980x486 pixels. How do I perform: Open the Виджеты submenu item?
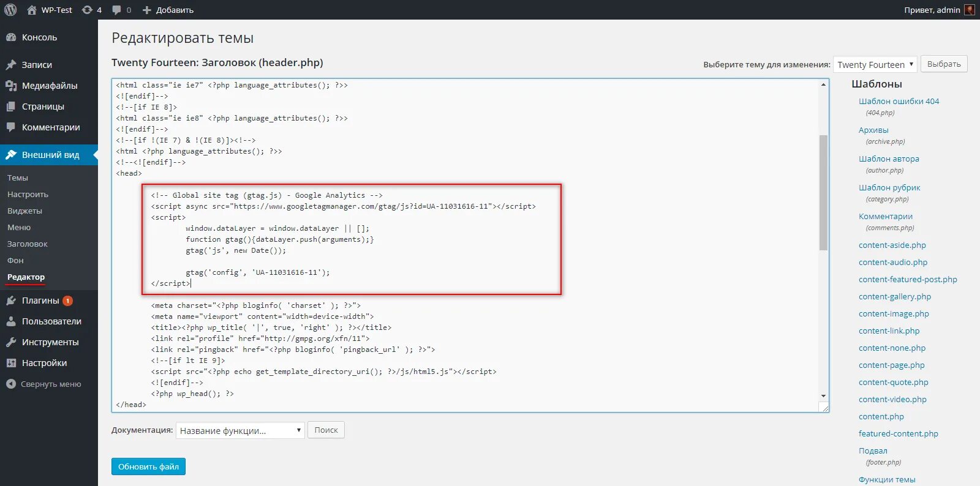coord(24,211)
